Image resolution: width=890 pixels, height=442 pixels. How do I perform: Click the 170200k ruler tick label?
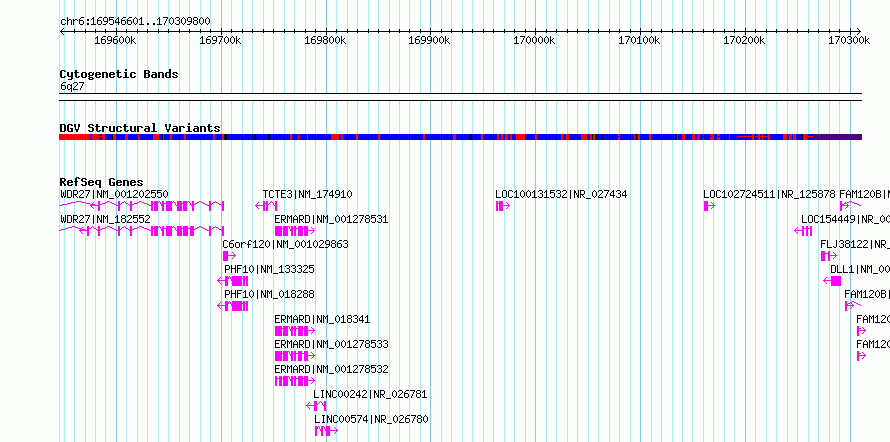[744, 40]
